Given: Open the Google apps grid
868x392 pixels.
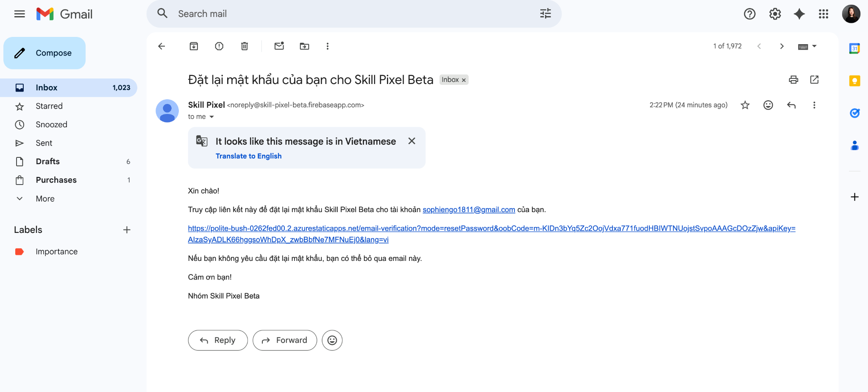Looking at the screenshot, I should (823, 14).
